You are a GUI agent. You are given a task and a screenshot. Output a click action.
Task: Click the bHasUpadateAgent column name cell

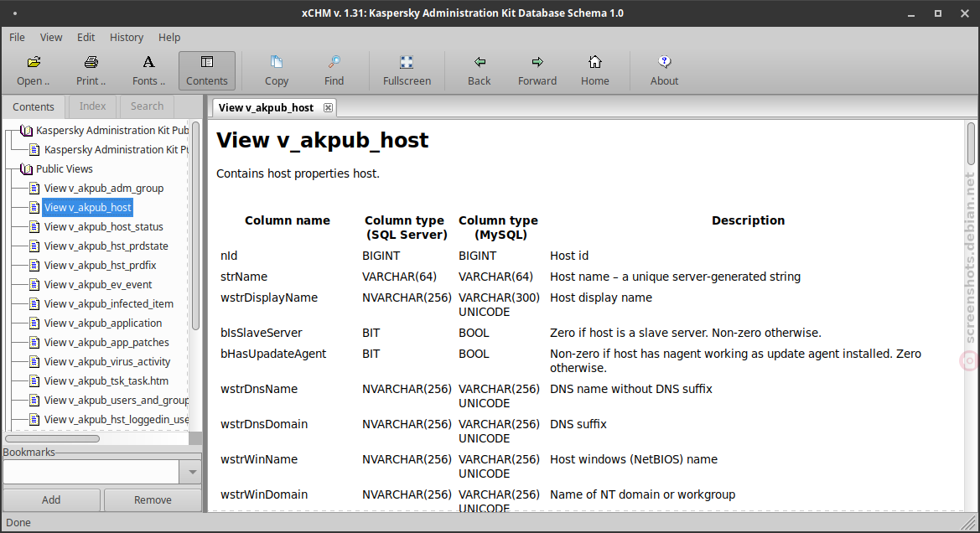(x=273, y=354)
